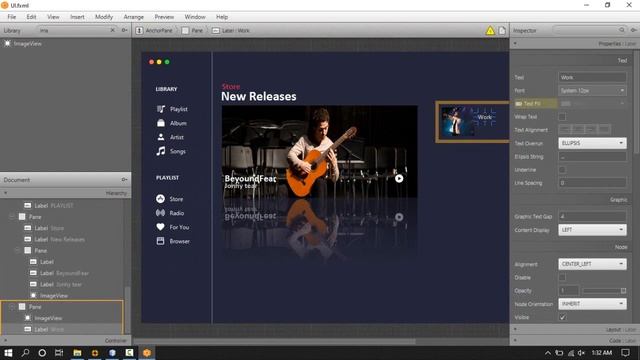The height and width of the screenshot is (360, 640).
Task: Open the Insert menu
Action: (x=77, y=17)
